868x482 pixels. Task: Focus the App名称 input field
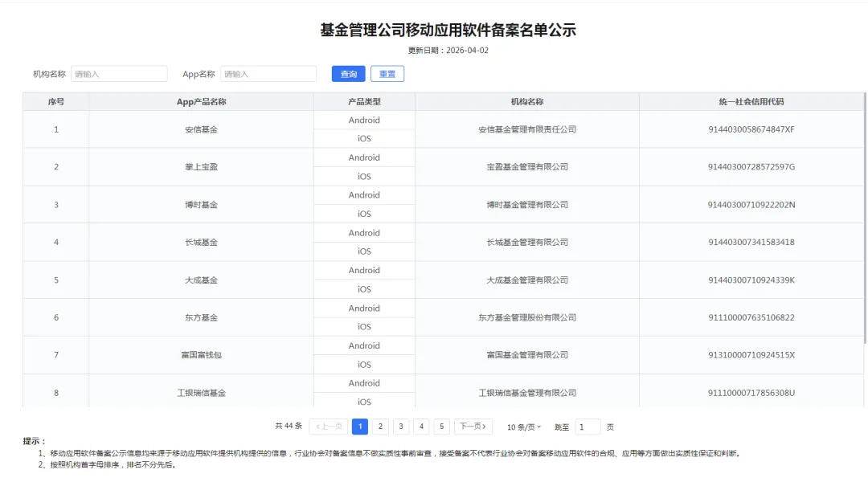pos(268,74)
